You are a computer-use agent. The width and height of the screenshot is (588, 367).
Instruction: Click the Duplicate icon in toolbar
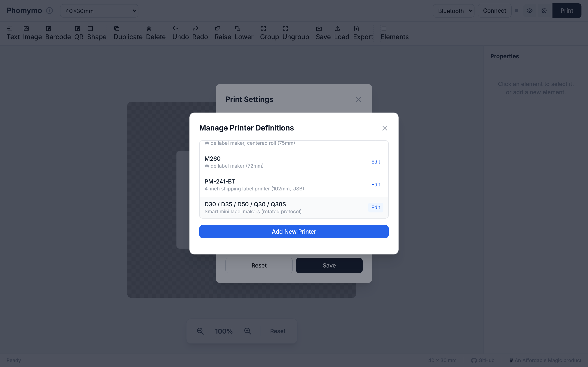coord(117,29)
